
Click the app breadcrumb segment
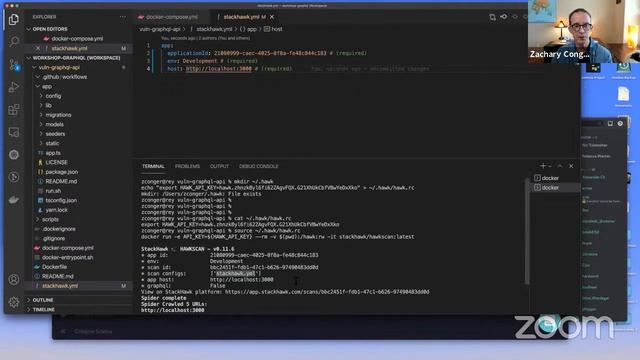pyautogui.click(x=252, y=29)
